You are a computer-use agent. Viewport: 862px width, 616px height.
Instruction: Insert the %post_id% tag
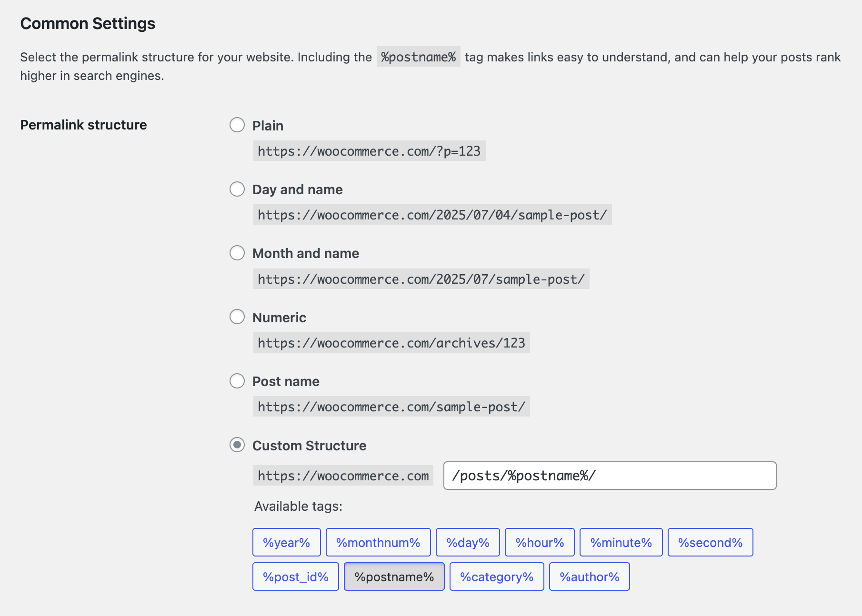coord(295,576)
